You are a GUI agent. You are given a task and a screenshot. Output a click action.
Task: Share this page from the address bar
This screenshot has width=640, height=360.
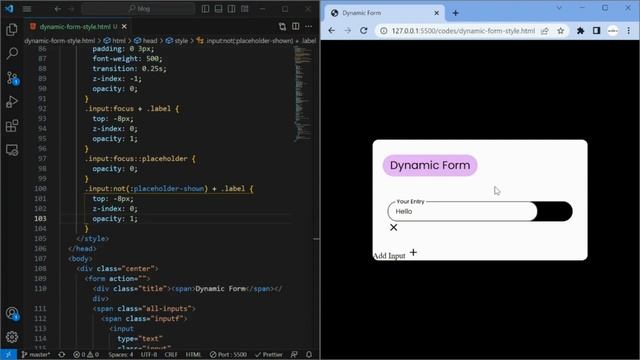tap(545, 31)
